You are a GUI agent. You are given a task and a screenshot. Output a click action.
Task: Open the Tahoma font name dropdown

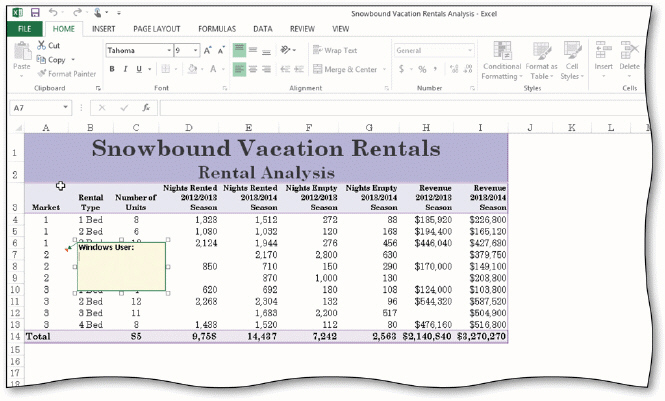click(x=169, y=50)
